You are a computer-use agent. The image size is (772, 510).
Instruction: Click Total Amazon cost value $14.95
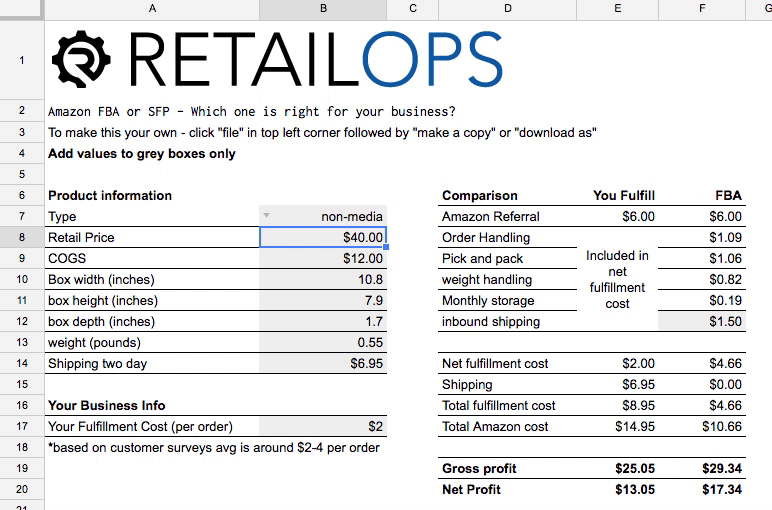pos(617,426)
